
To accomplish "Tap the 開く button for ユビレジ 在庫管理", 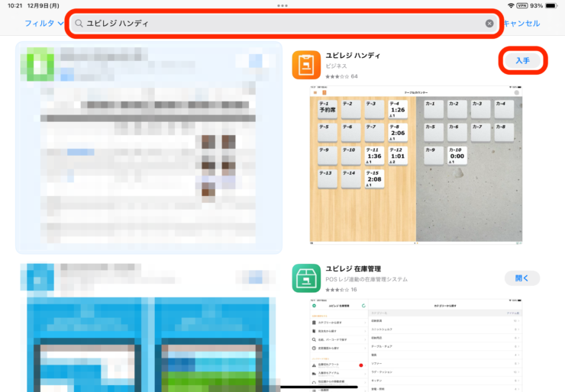I will [x=522, y=278].
